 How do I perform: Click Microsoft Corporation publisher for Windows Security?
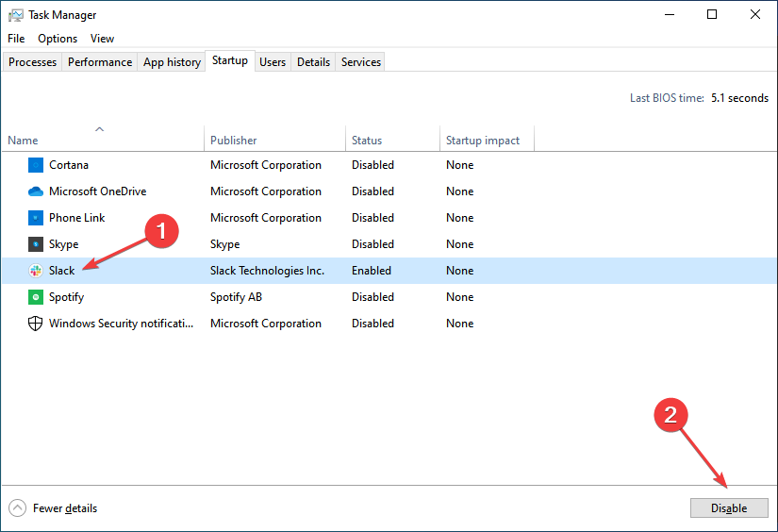265,324
